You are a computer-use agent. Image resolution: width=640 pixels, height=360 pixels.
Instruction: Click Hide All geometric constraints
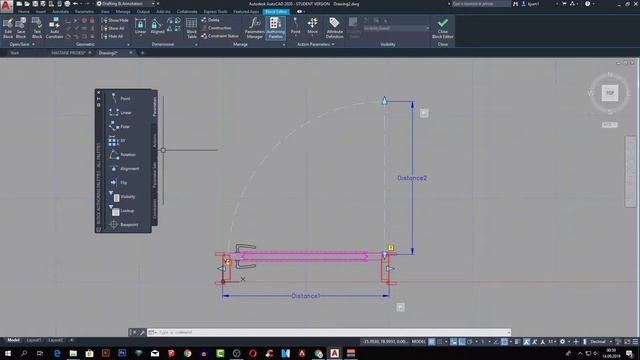tap(113, 36)
